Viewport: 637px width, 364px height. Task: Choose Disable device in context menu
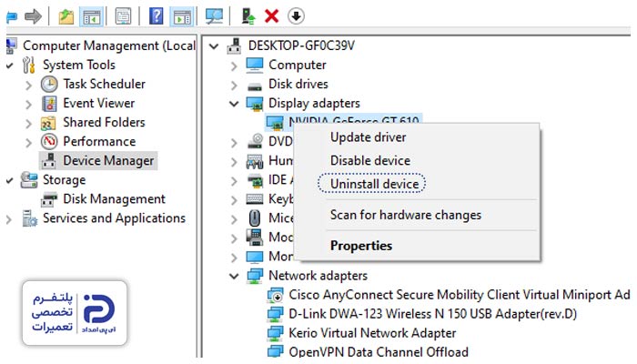point(370,160)
